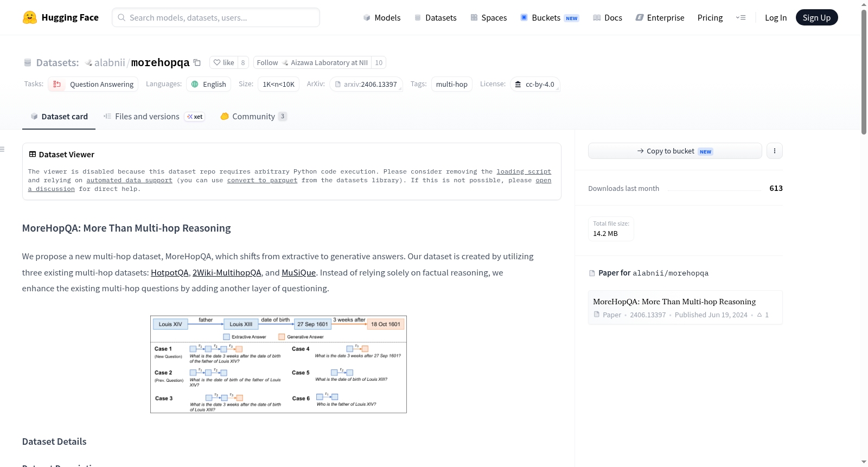Open the loading script link
Image resolution: width=868 pixels, height=467 pixels.
(x=524, y=171)
